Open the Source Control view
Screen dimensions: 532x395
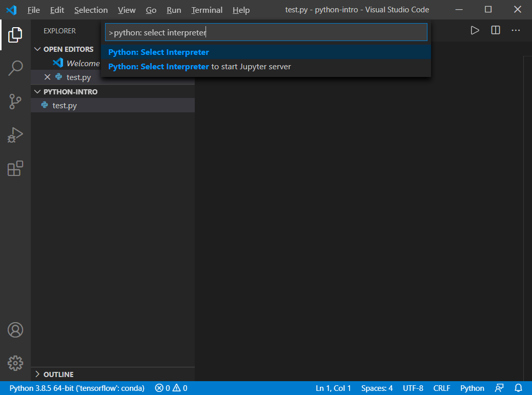(15, 101)
